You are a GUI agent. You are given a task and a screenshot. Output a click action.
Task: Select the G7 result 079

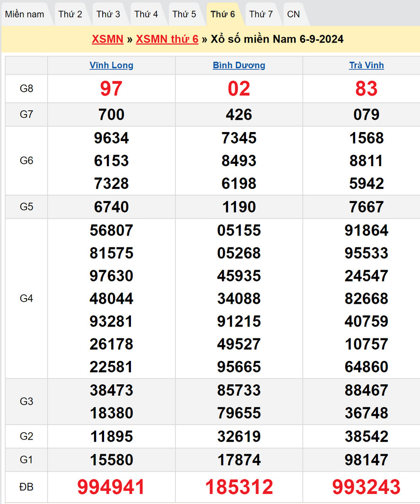point(367,115)
